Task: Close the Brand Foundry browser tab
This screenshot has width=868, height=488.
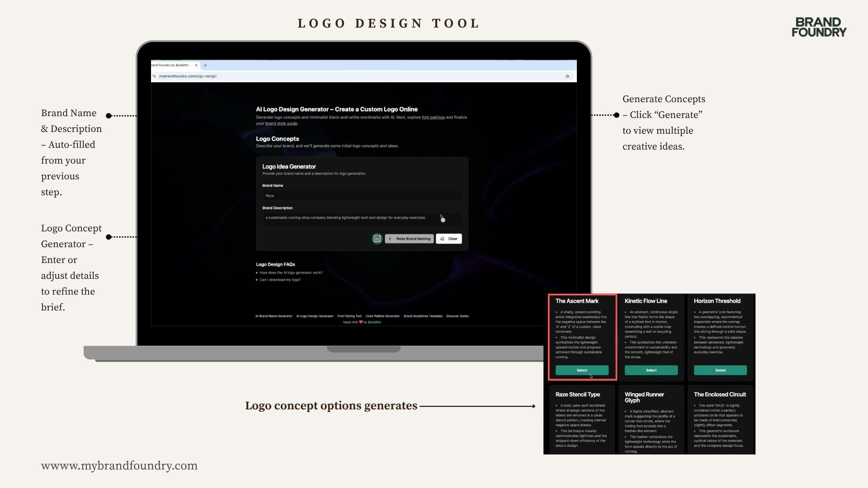Action: click(196, 65)
